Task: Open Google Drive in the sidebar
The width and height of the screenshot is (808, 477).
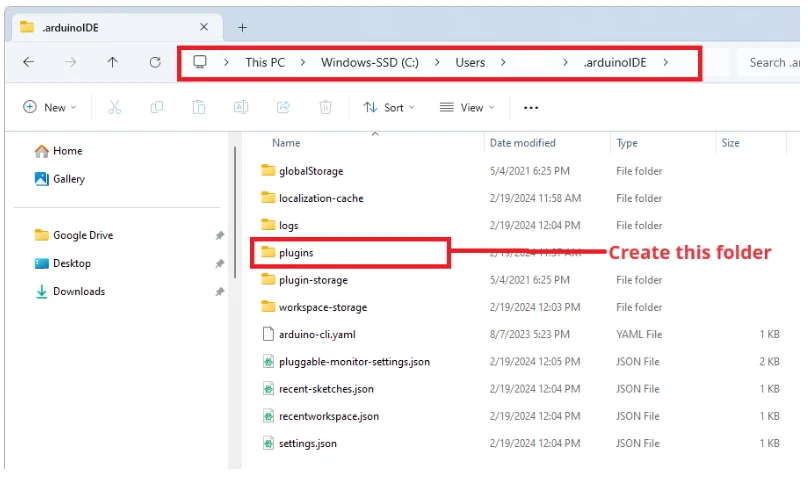Action: pos(82,235)
